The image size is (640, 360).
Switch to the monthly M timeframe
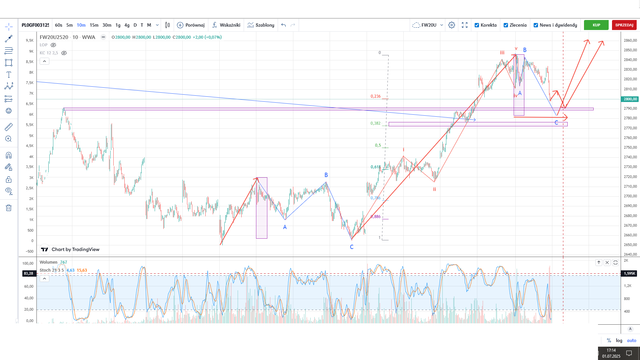(x=149, y=25)
